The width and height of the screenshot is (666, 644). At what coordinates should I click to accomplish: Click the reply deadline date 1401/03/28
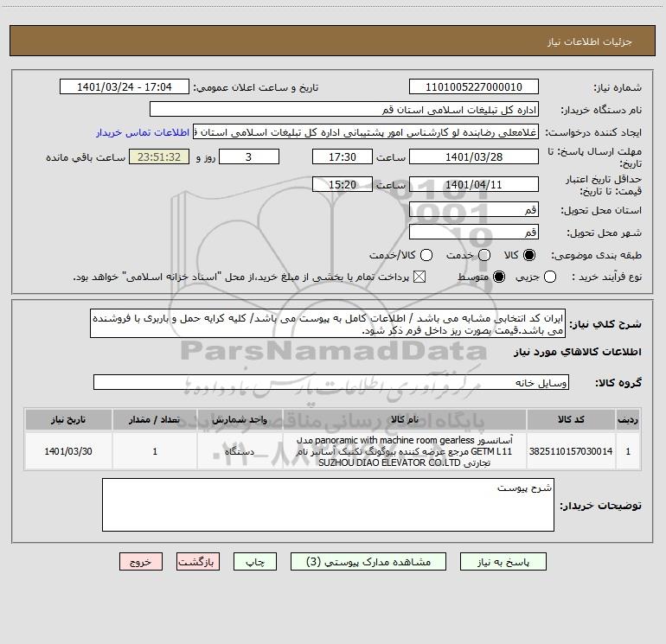coord(474,156)
